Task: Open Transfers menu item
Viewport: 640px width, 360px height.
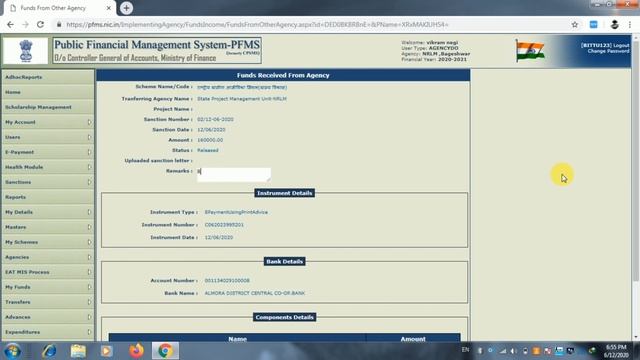Action: pos(48,302)
